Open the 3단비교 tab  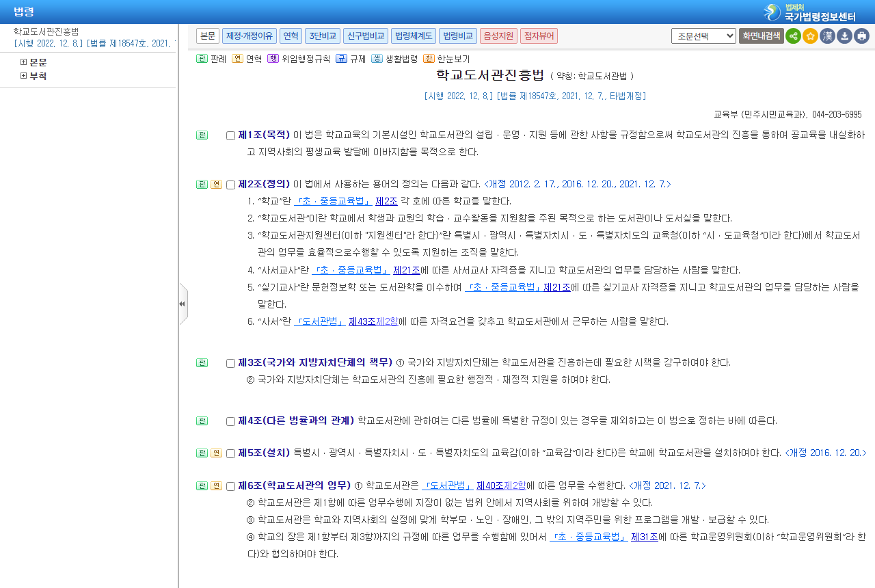coord(322,36)
